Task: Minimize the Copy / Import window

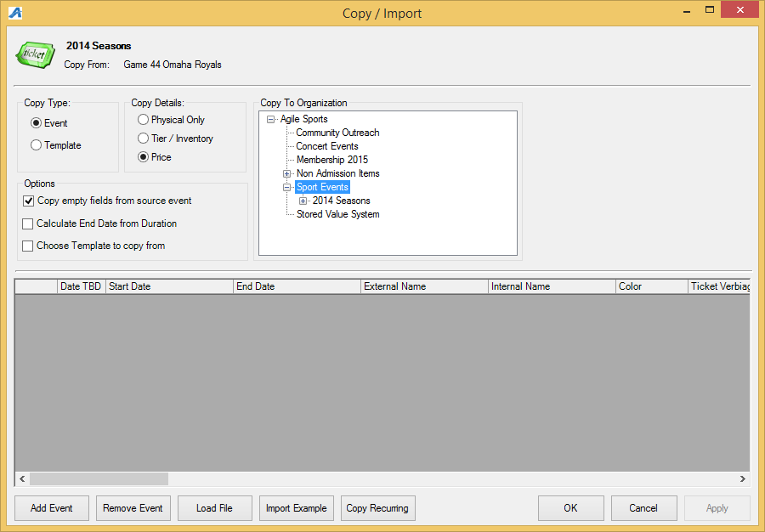Action: tap(687, 11)
